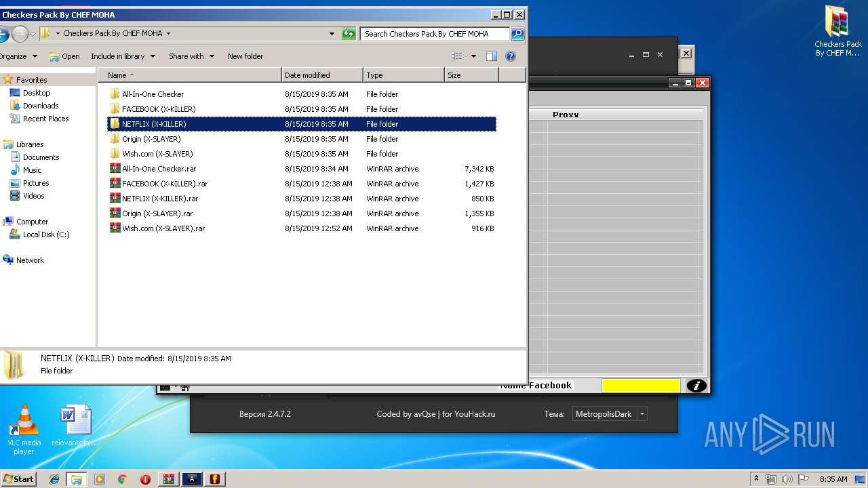The height and width of the screenshot is (488, 868).
Task: Open Chrome from the taskbar
Action: pos(122,479)
